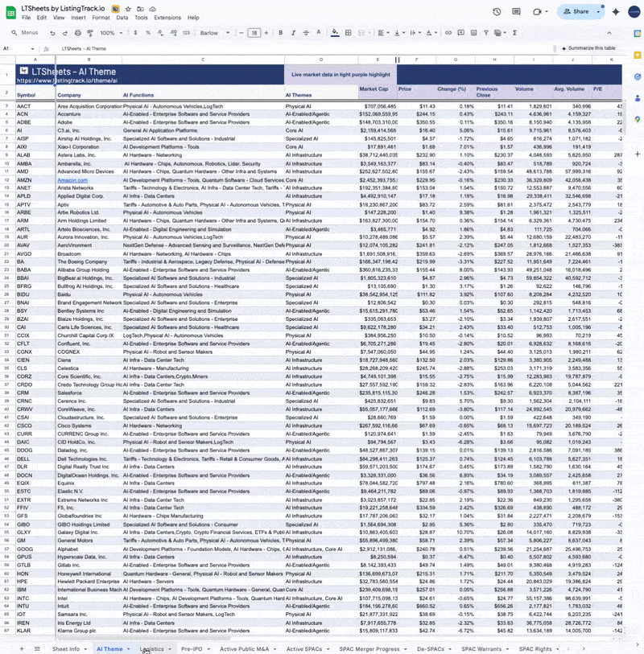Screen dimensions: 644x654
Task: Open vertical align dropdown
Action: (x=399, y=33)
